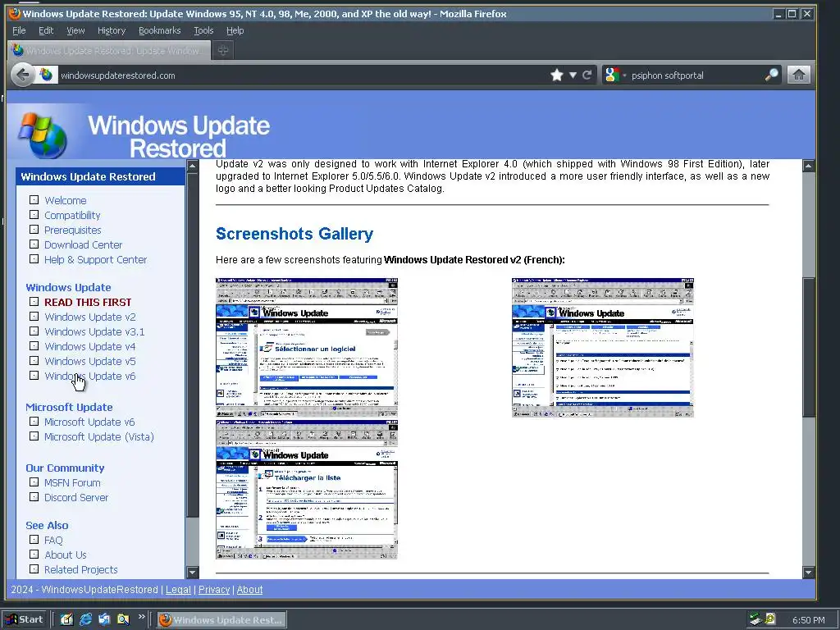Open the Prerequisites sidebar link
Image resolution: width=840 pixels, height=630 pixels.
point(73,230)
